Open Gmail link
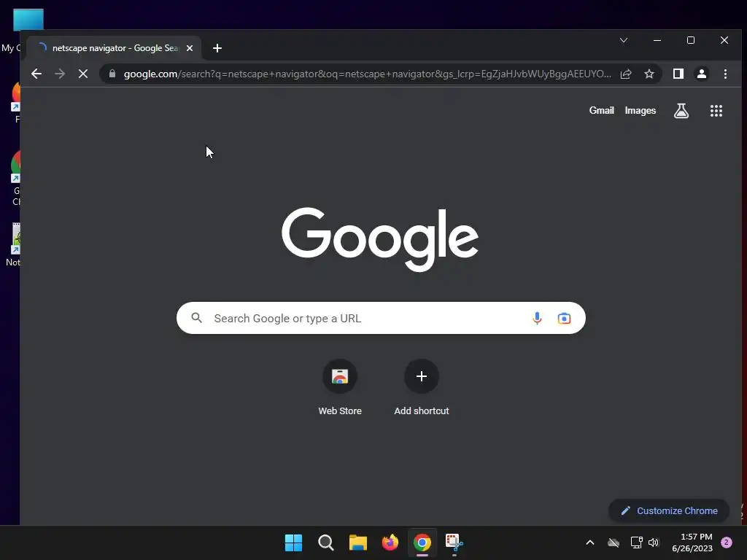Image resolution: width=747 pixels, height=560 pixels. [x=601, y=111]
